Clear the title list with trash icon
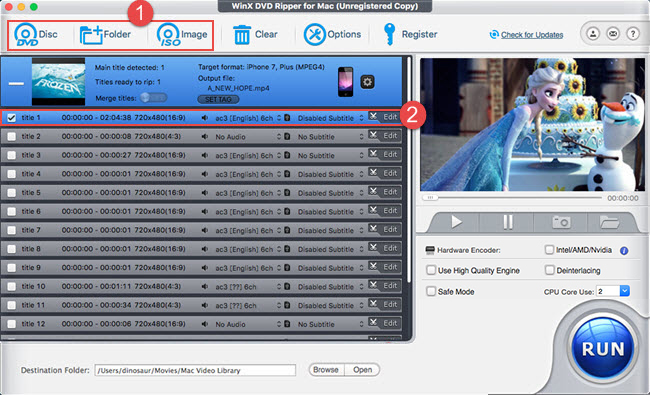 coord(255,34)
